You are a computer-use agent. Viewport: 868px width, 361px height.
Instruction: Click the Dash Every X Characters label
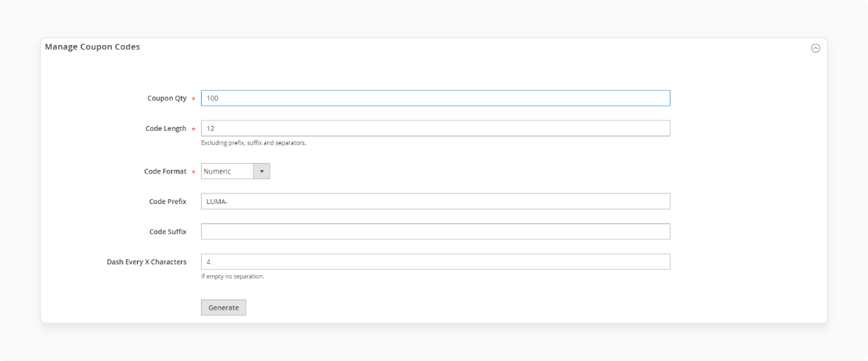tap(147, 262)
